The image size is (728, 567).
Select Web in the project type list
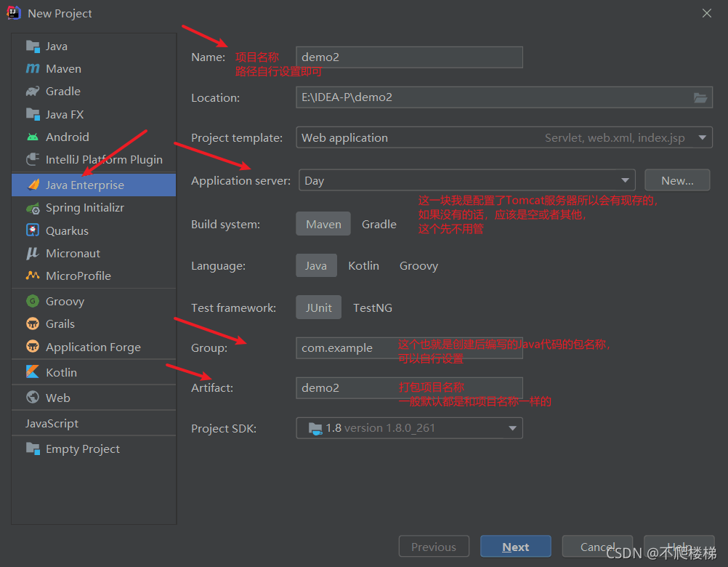(94, 398)
